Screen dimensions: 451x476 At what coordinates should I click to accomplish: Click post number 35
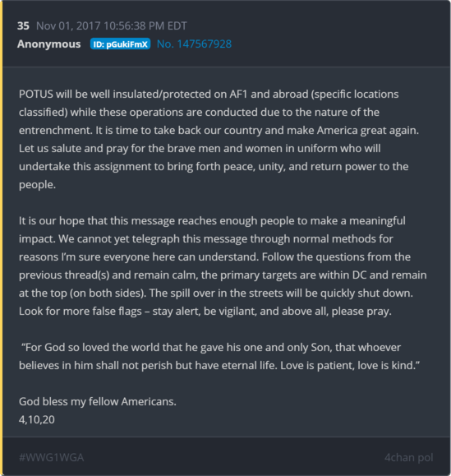[23, 26]
